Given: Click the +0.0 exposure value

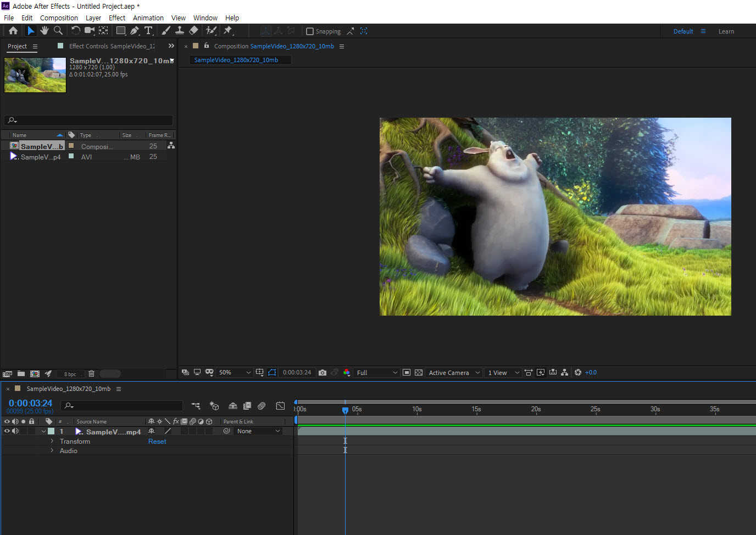Looking at the screenshot, I should click(591, 373).
